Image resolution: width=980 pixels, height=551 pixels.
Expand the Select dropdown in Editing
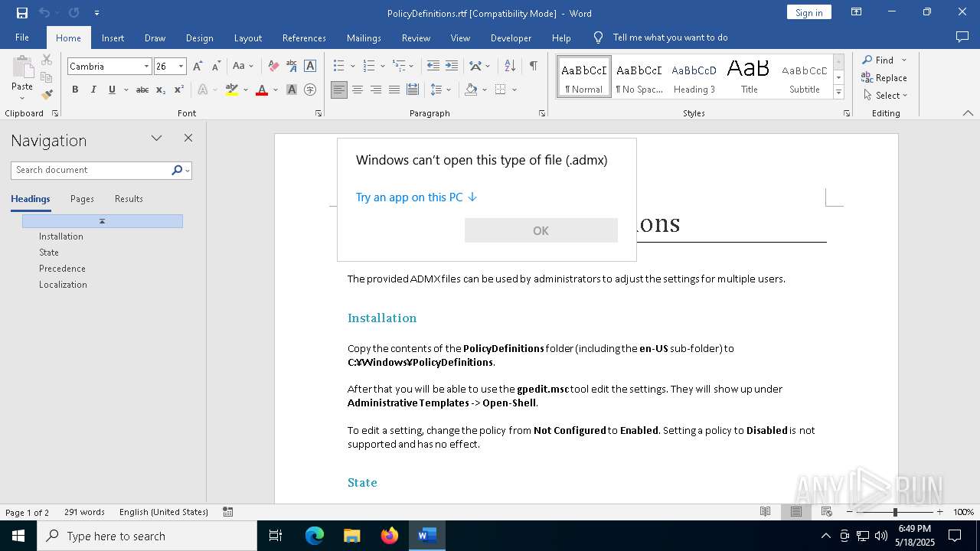pyautogui.click(x=885, y=96)
